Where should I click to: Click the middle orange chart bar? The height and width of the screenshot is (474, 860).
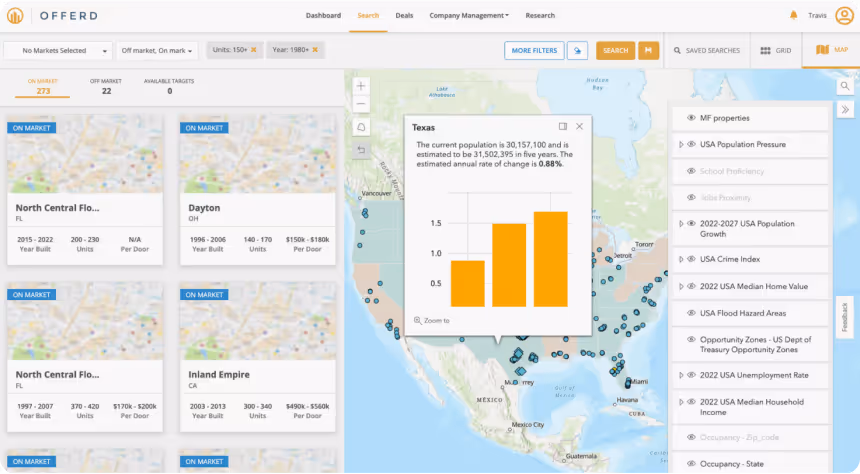(x=509, y=265)
